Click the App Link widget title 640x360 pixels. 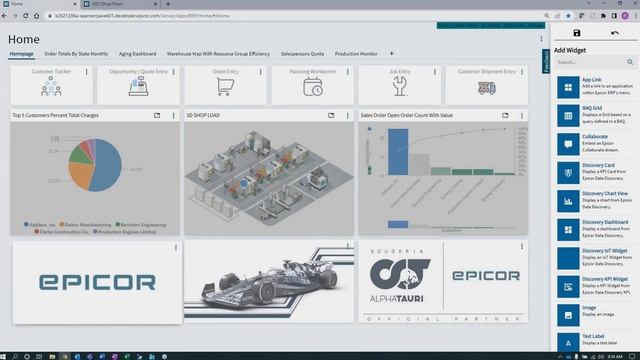(x=591, y=80)
